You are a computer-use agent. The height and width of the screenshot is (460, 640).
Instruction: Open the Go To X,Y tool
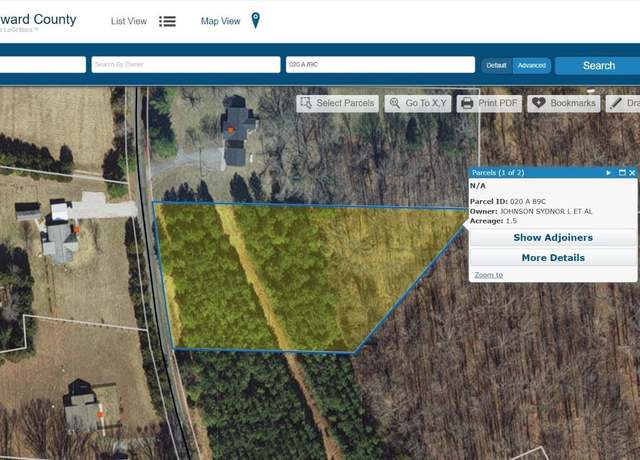pyautogui.click(x=418, y=103)
